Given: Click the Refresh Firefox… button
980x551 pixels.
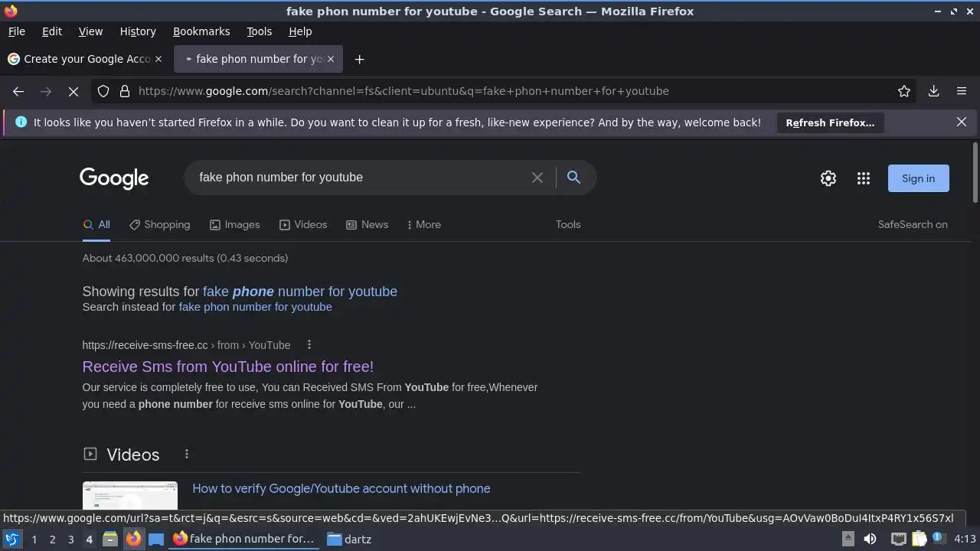Looking at the screenshot, I should 830,122.
